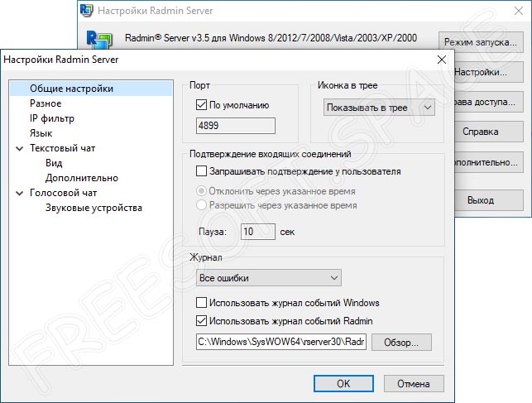This screenshot has width=532, height=403.
Task: Enable 'Запрашивать подтверждение у пользователя' checkbox
Action: [x=201, y=171]
